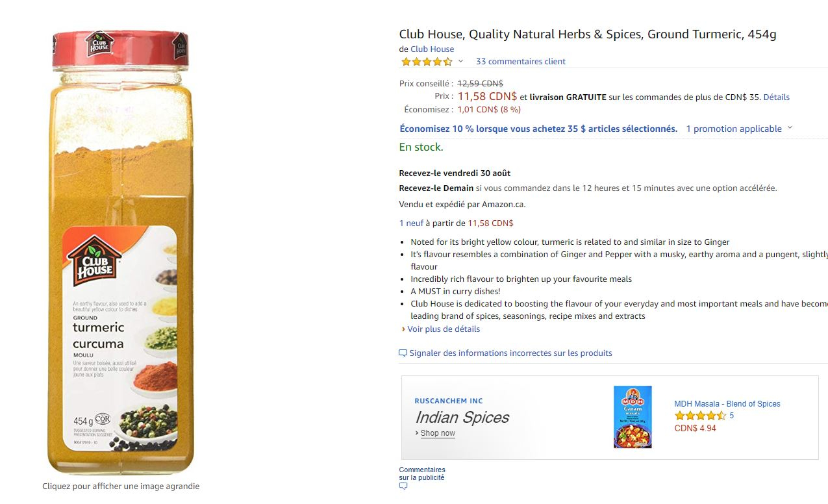828x504 pixels.
Task: Click Signaler des informations incorrectes link
Action: tap(510, 353)
